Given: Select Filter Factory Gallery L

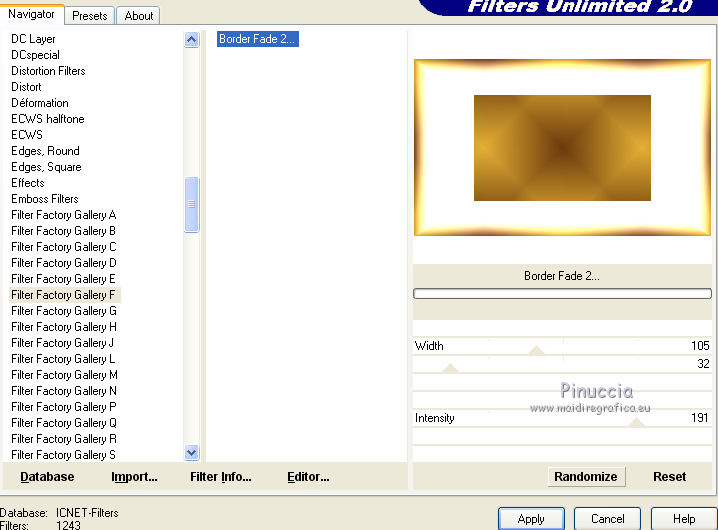Looking at the screenshot, I should tap(63, 359).
